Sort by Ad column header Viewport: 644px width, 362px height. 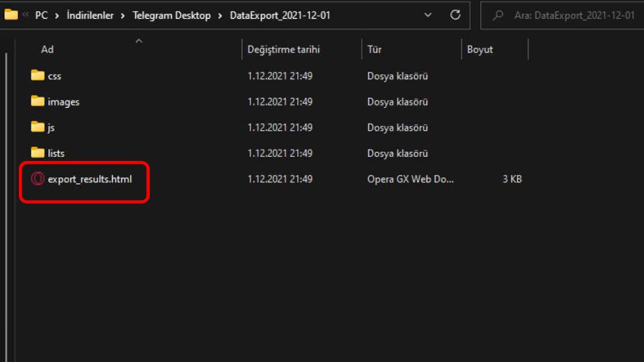tap(47, 49)
